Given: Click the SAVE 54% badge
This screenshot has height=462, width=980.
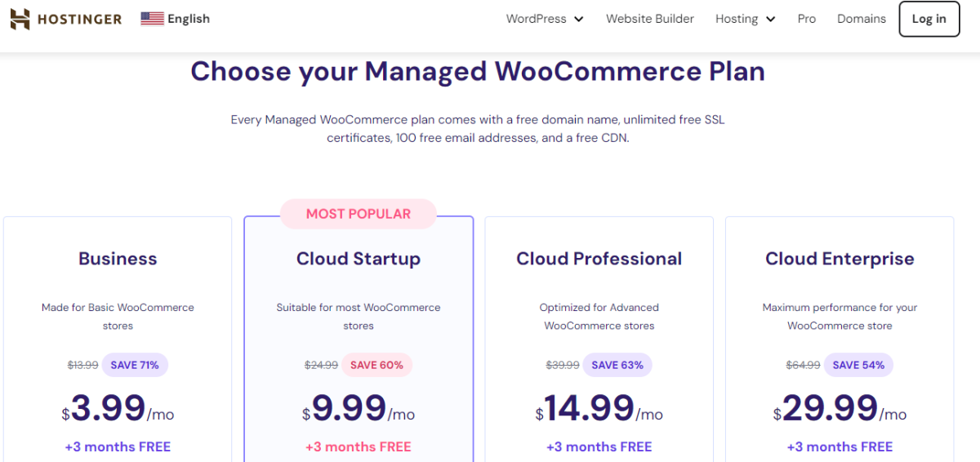Looking at the screenshot, I should pyautogui.click(x=858, y=365).
